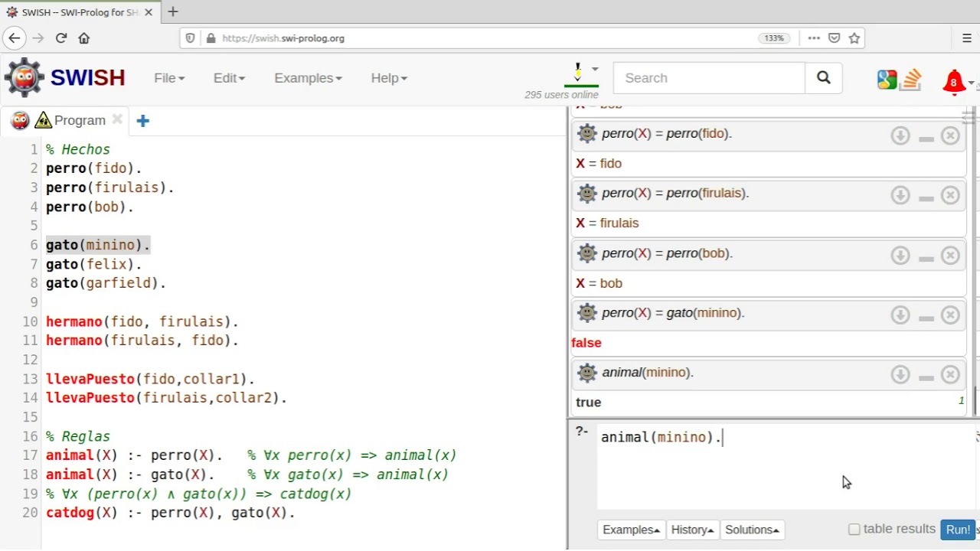This screenshot has width=980, height=551.
Task: Collapse the perro(X) = gato(minino) query
Action: 926,318
